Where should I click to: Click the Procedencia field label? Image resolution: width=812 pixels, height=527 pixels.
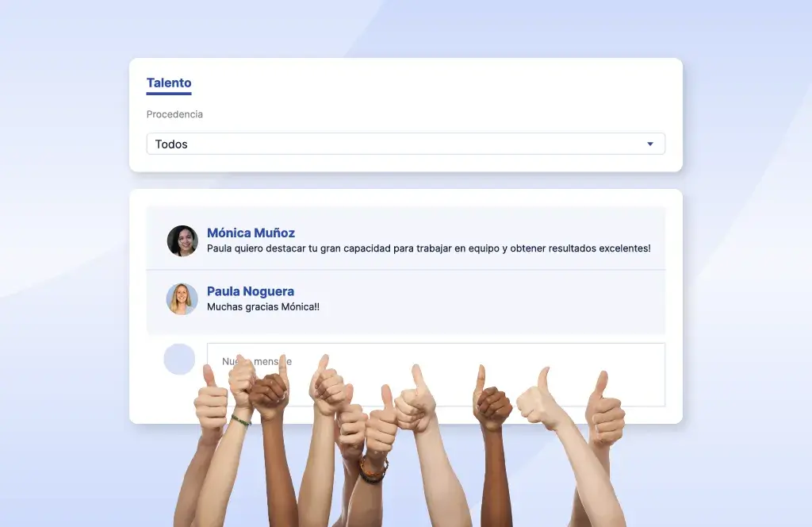(x=174, y=114)
